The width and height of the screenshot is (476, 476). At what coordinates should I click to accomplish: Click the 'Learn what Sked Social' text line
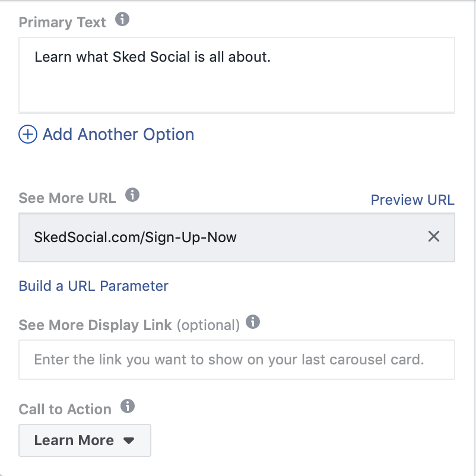(x=153, y=58)
